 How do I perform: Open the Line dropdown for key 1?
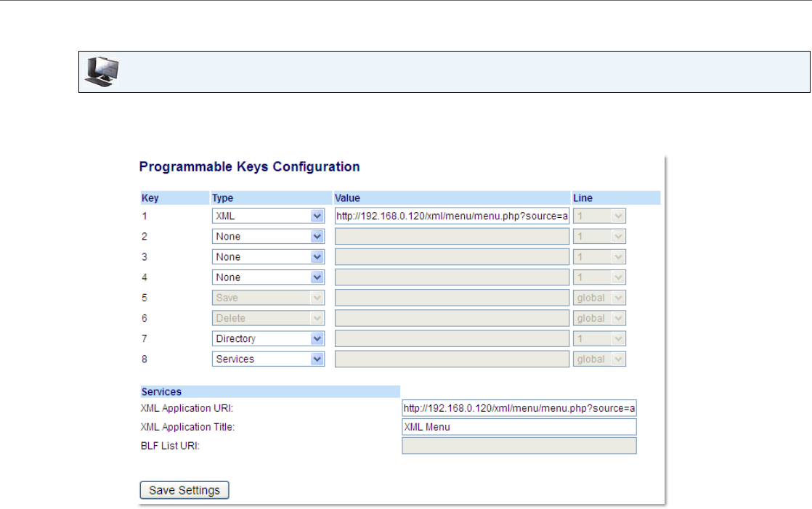pos(599,216)
